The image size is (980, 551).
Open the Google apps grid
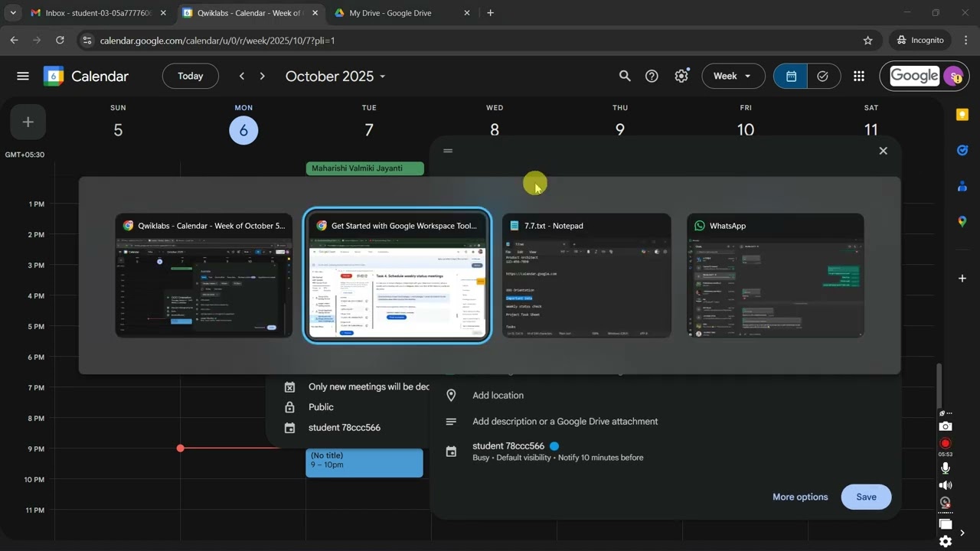[859, 76]
